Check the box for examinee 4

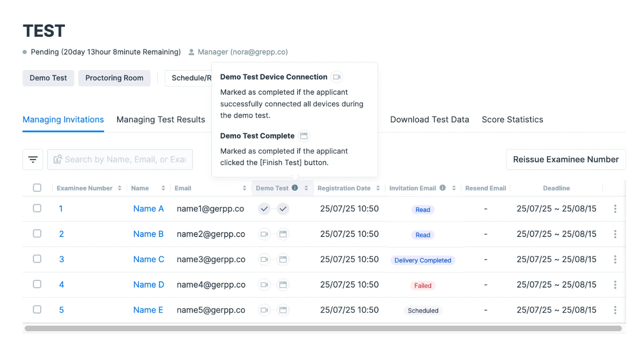37,284
